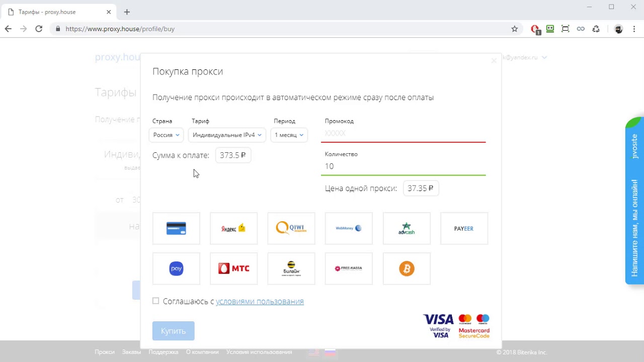Click the Промокод input field
Viewport: 644px width, 362px height.
click(x=404, y=133)
